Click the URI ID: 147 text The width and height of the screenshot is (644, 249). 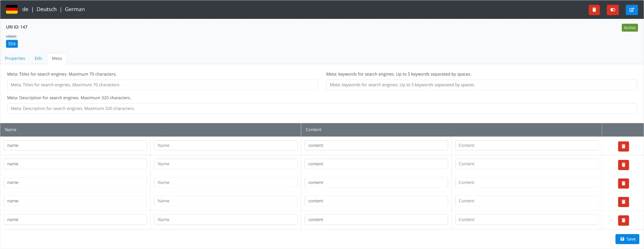click(x=17, y=27)
